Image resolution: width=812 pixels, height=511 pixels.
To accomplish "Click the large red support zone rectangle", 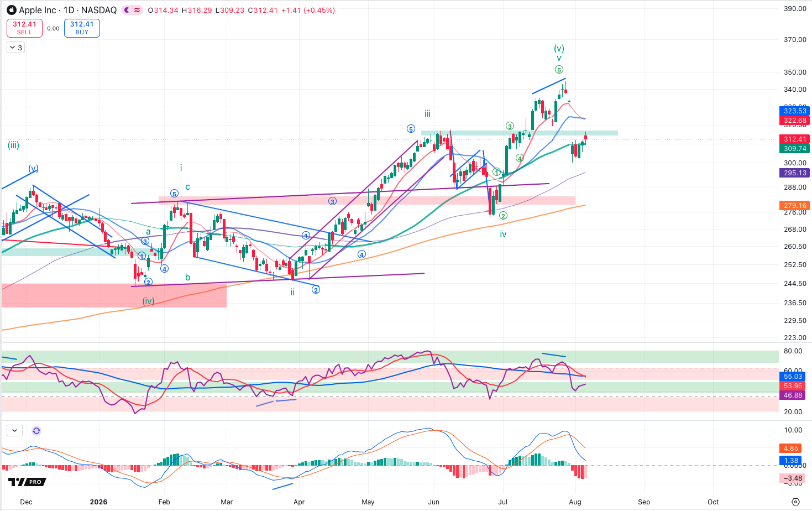I will click(114, 295).
